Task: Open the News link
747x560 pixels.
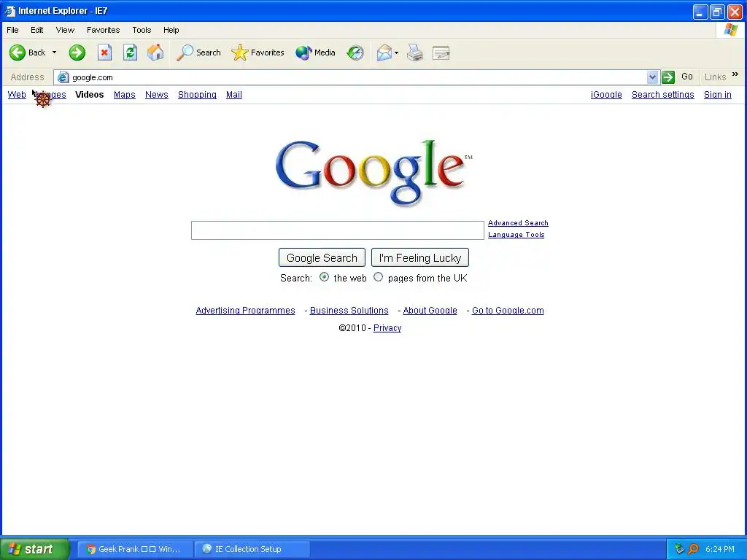Action: pyautogui.click(x=157, y=95)
